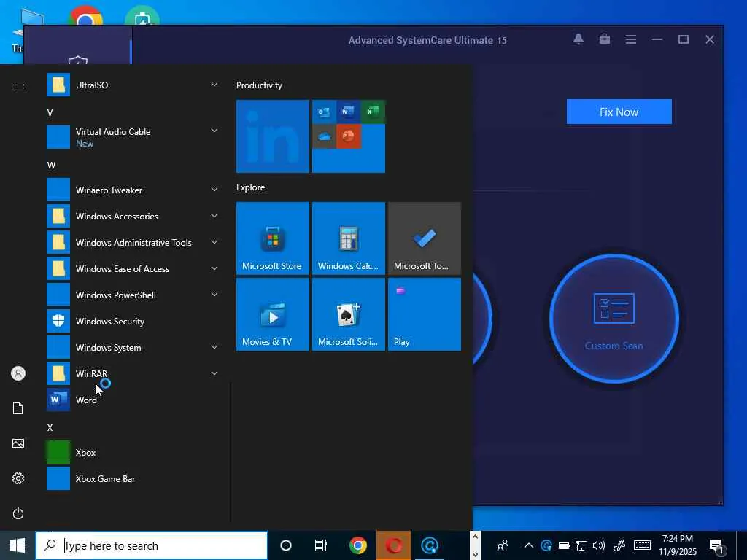Viewport: 747px width, 560px height.
Task: Launch the Movies & TV tile
Action: (273, 314)
